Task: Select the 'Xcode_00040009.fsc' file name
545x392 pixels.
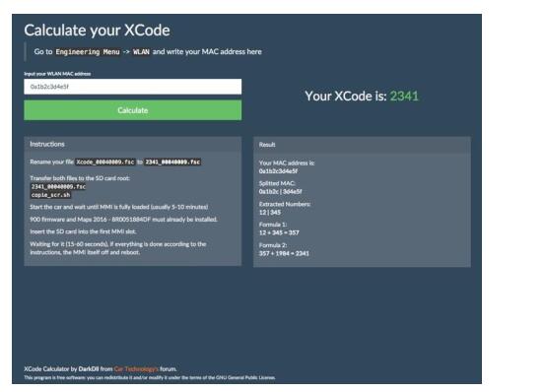Action: (105, 163)
